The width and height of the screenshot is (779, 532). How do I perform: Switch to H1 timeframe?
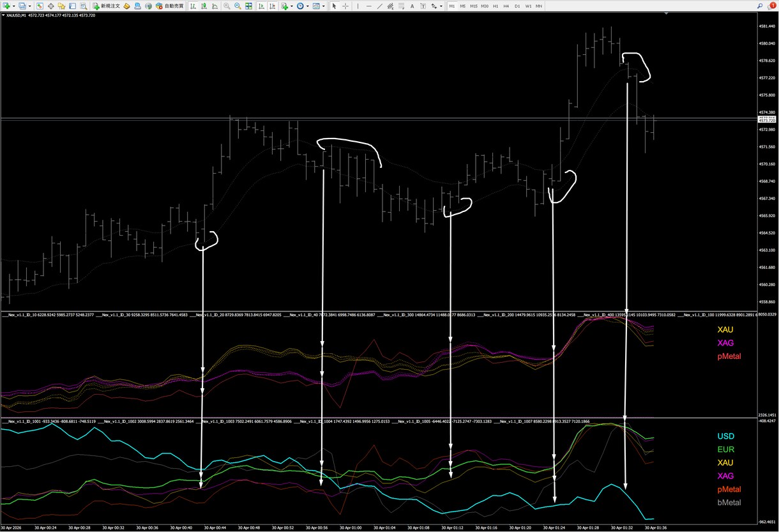495,6
